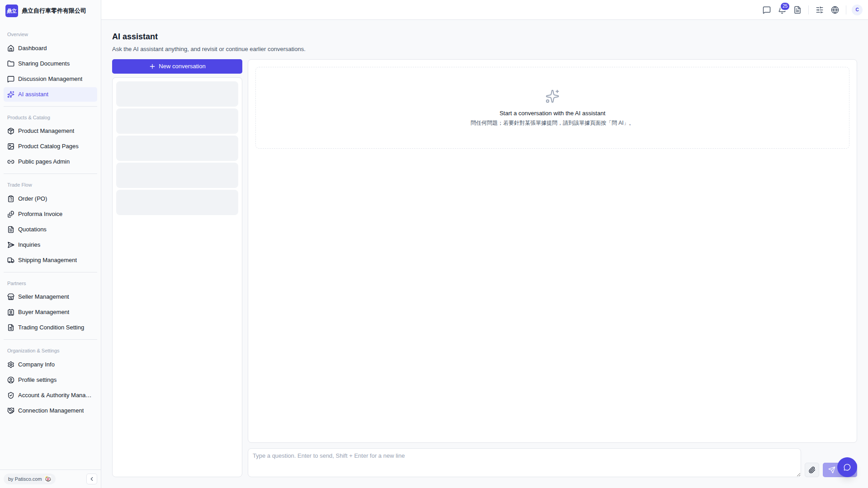Collapse the sidebar with chevron button
This screenshot has width=868, height=488.
pyautogui.click(x=92, y=479)
